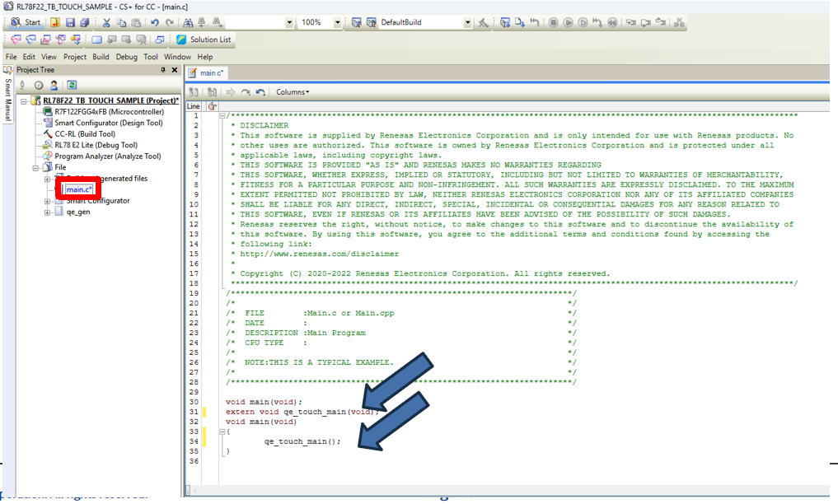Image resolution: width=838 pixels, height=504 pixels.
Task: Open the zoom 100% dropdown
Action: click(x=338, y=22)
